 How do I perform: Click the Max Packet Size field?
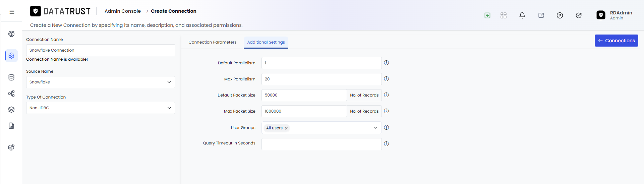click(x=304, y=111)
